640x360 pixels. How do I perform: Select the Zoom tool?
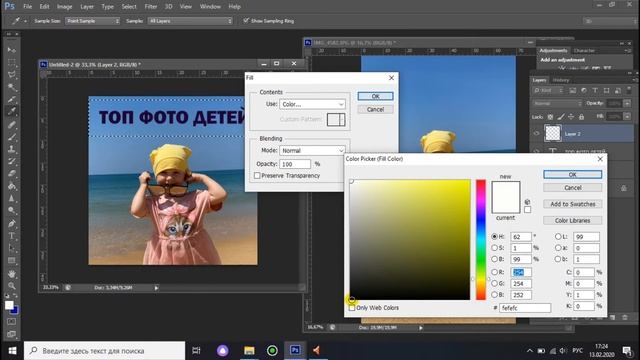click(12, 286)
